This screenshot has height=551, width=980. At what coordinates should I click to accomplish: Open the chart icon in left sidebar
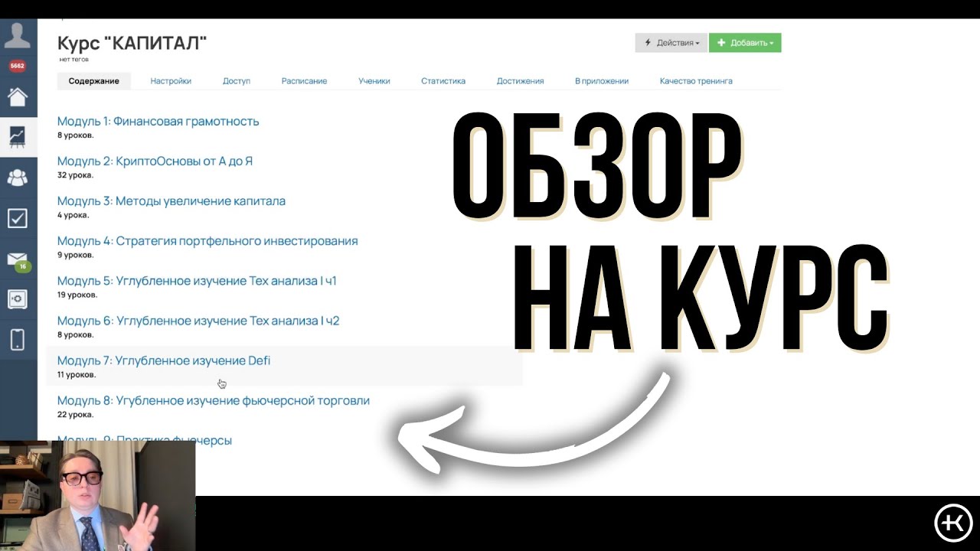tap(18, 137)
